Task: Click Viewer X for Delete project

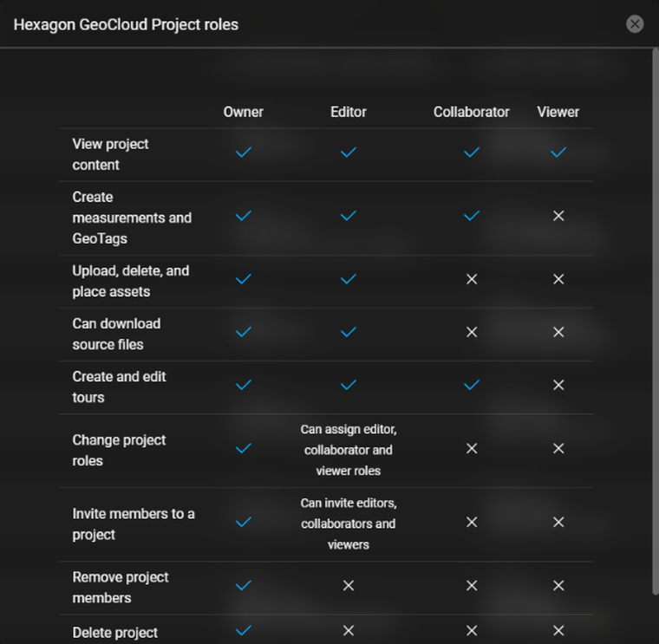Action: click(558, 630)
